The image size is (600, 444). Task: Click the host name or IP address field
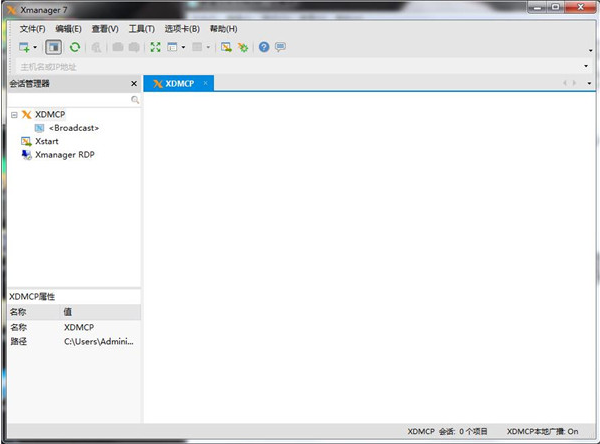(298, 67)
